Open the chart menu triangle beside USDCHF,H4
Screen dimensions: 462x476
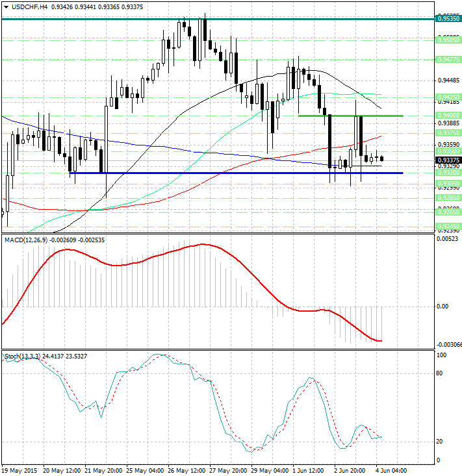6,7
